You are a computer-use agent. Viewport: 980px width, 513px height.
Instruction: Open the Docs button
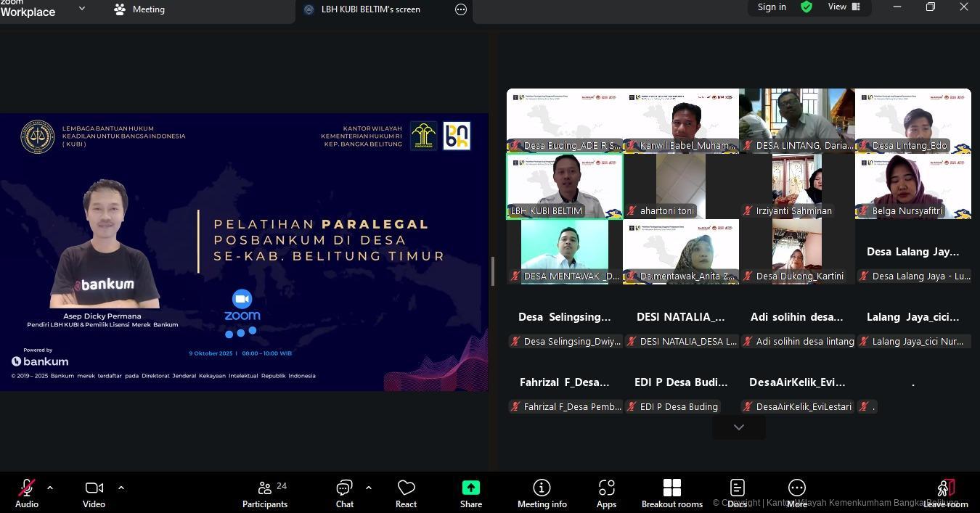[737, 493]
